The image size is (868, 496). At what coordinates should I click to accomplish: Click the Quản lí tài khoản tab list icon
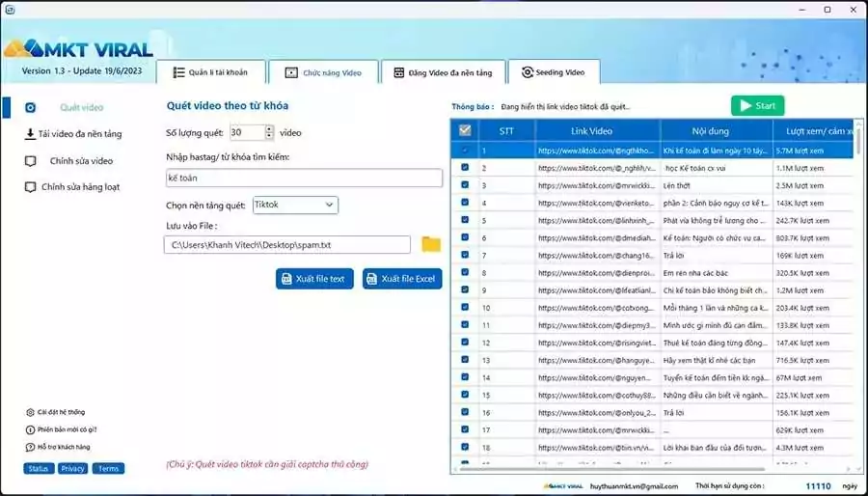(178, 72)
